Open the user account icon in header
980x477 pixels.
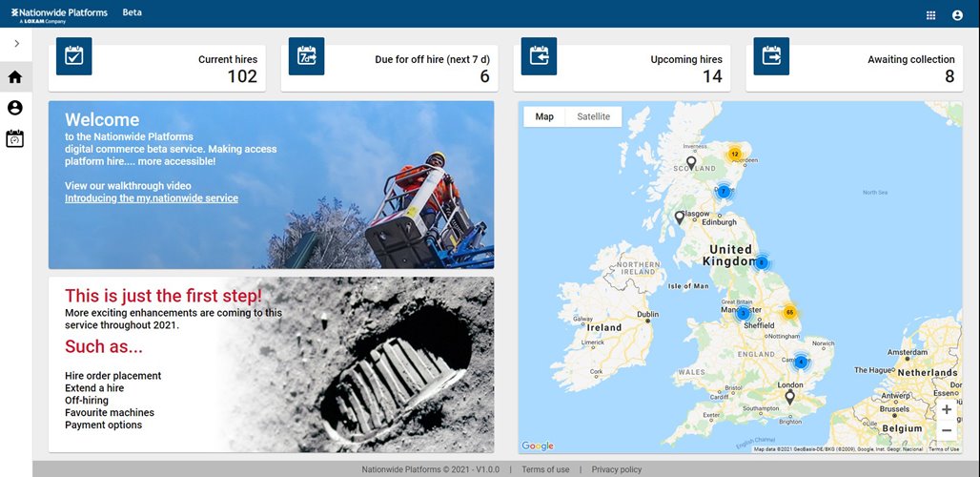pos(957,15)
